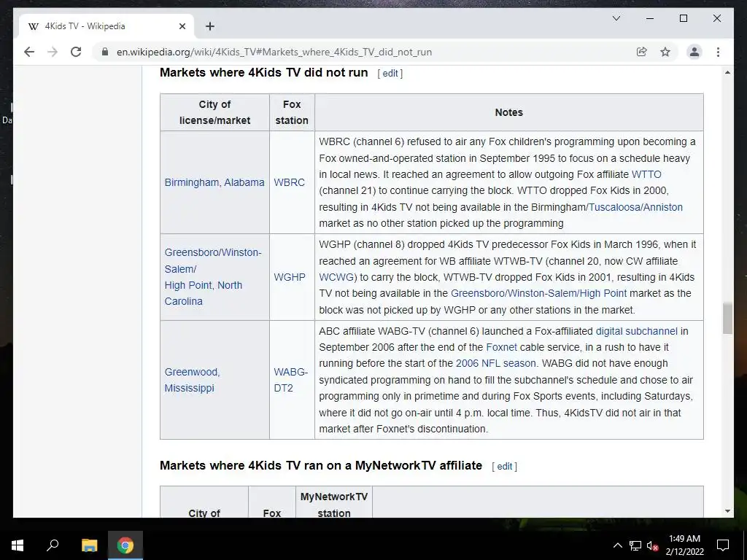Go back to the previous page

click(x=29, y=52)
